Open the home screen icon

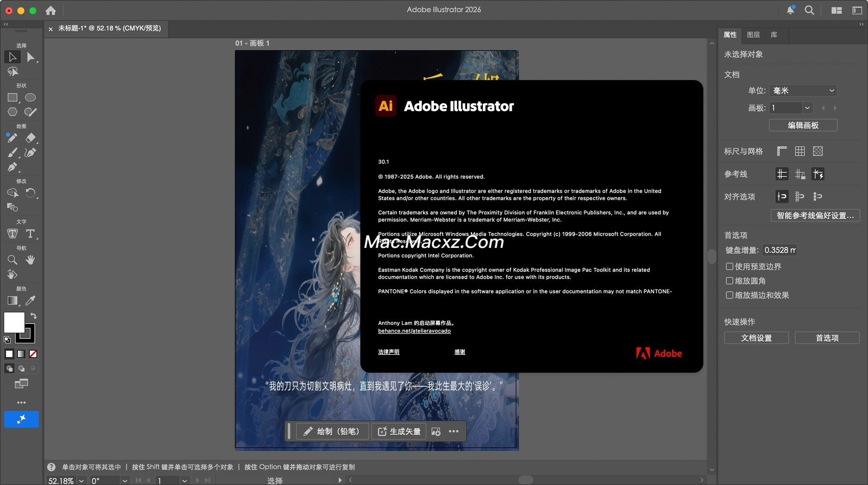51,10
